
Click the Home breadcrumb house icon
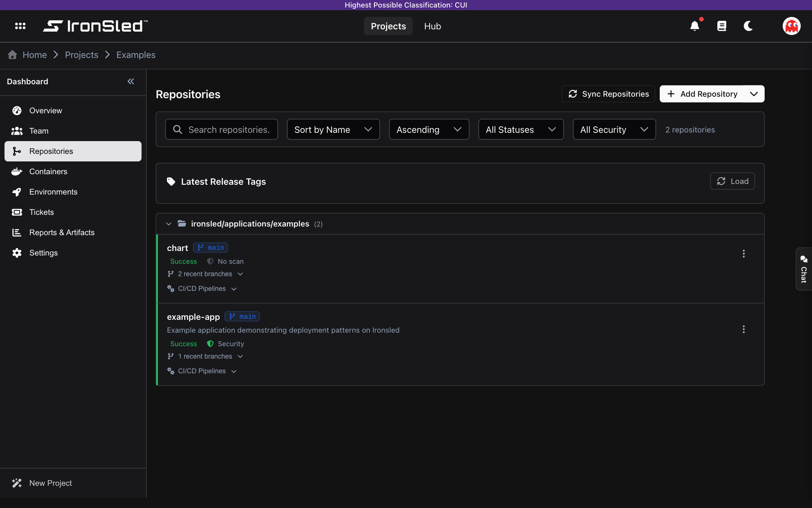point(12,55)
